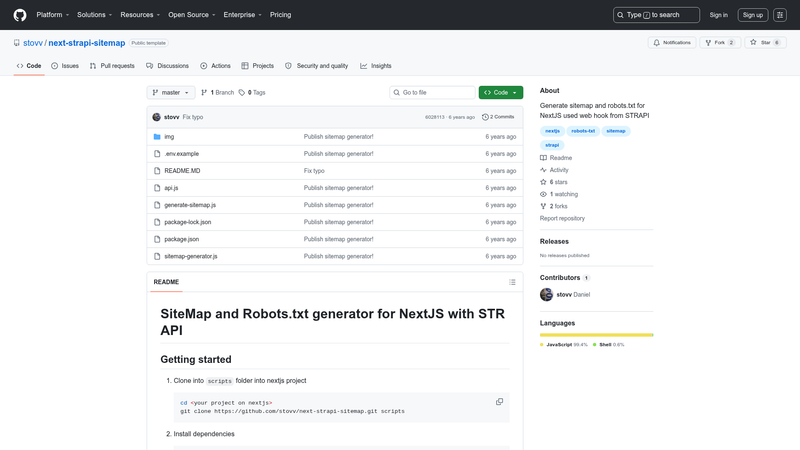This screenshot has width=800, height=450.
Task: Open the Contributors heading link
Action: pos(565,278)
